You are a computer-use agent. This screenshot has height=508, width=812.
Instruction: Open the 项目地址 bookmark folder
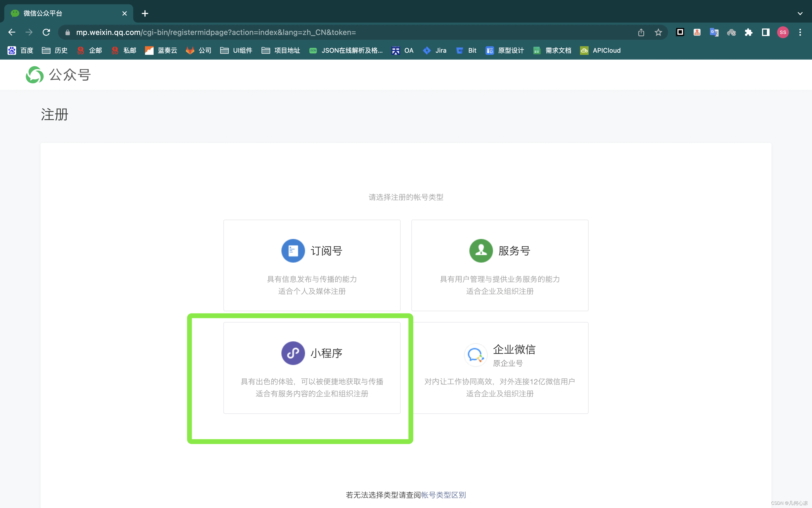[281, 51]
